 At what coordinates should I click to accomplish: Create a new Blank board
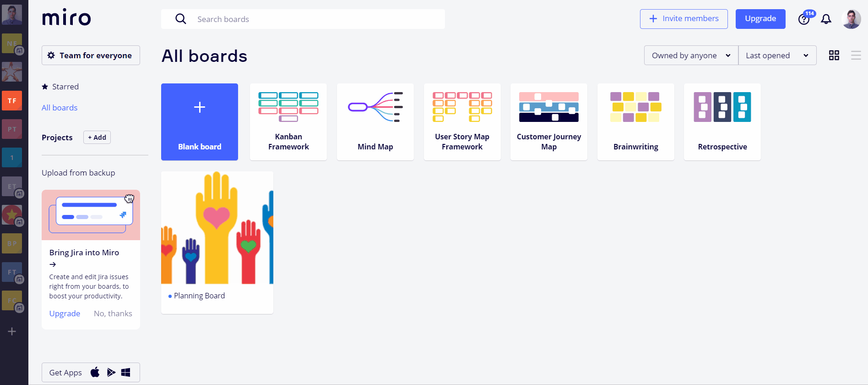click(x=200, y=122)
